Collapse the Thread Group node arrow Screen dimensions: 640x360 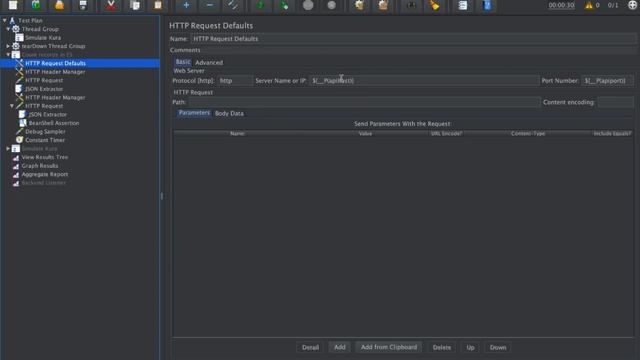8,29
